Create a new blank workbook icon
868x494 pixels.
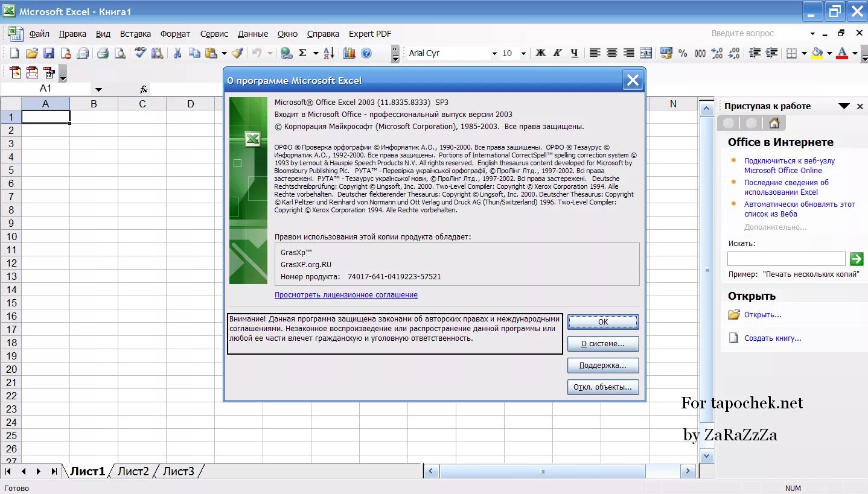click(x=14, y=53)
